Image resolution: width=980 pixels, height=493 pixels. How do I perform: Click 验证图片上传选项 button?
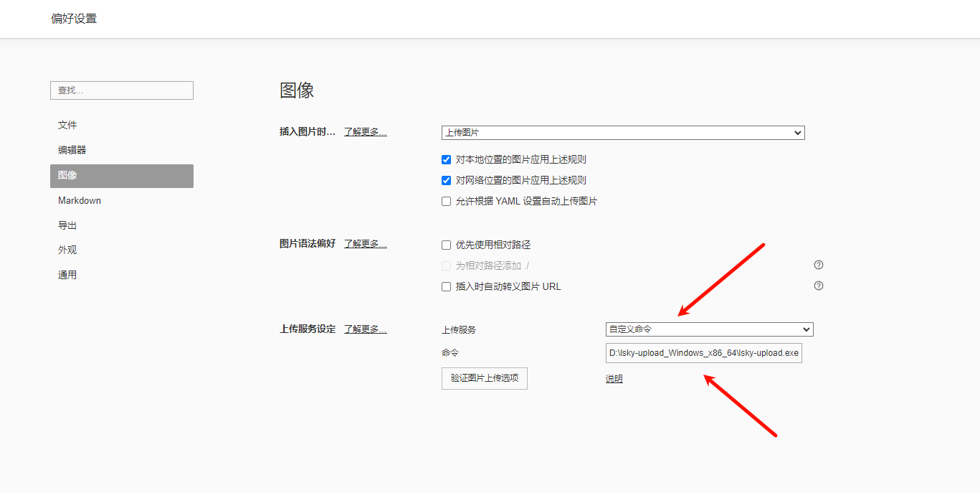484,377
